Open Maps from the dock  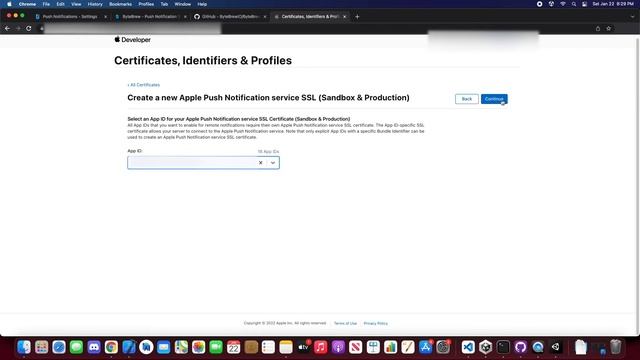181,347
